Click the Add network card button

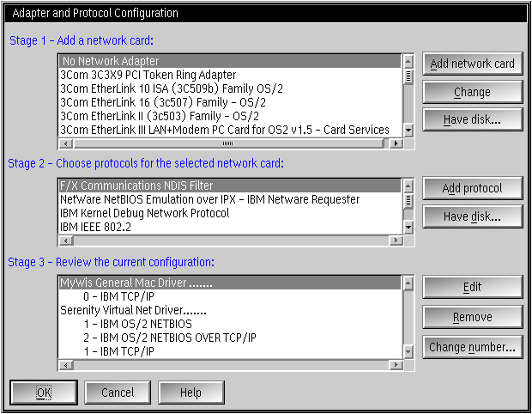(x=472, y=64)
